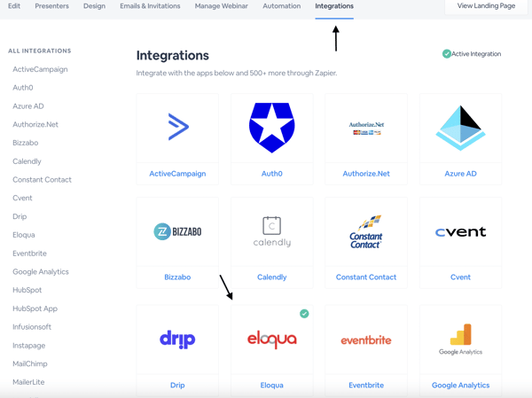Select MailChimp in the sidebar list
Screen dimensions: 532x398
(30, 363)
